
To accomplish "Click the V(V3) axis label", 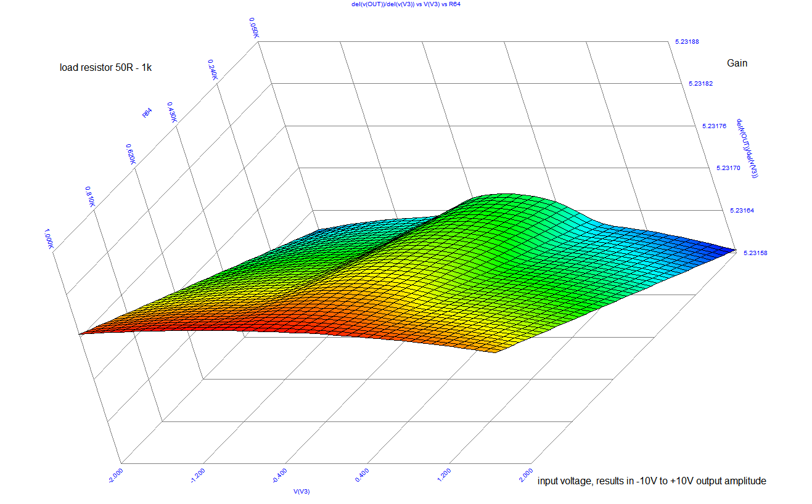I will [x=301, y=492].
